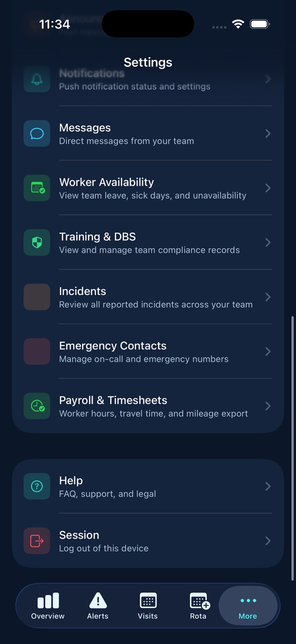Screen dimensions: 296x644
Task: Open Session using its chevron arrow
Action: pos(268,541)
